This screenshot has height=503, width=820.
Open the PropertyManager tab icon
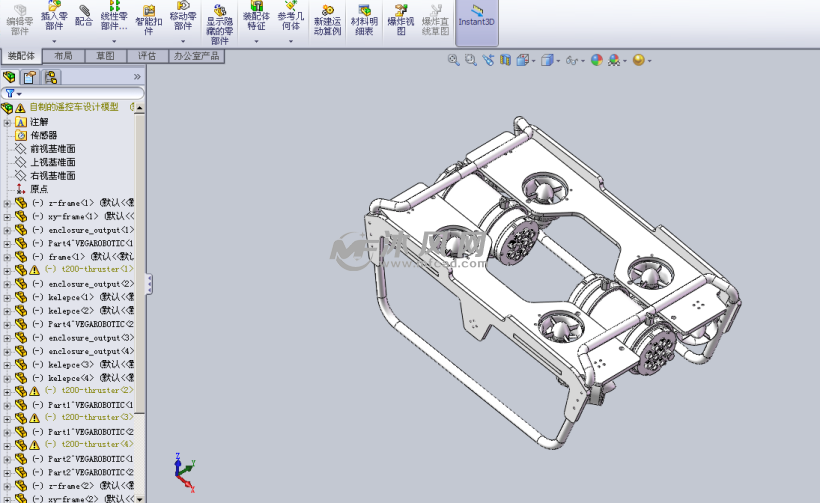[30, 77]
